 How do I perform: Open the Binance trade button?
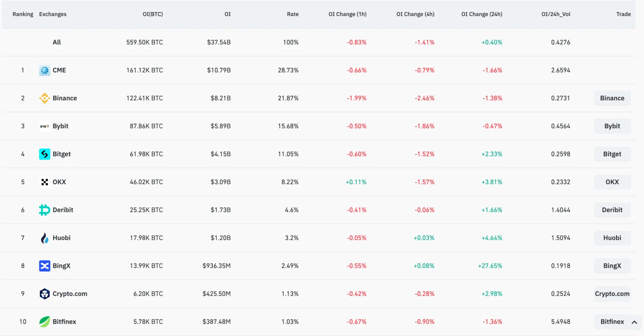pyautogui.click(x=612, y=98)
